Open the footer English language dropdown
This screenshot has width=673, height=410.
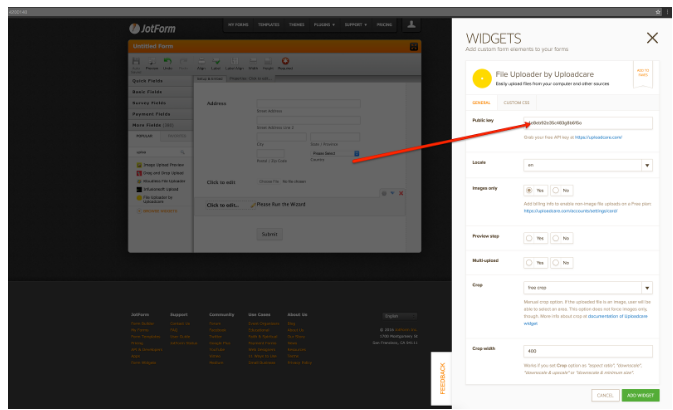pyautogui.click(x=399, y=316)
